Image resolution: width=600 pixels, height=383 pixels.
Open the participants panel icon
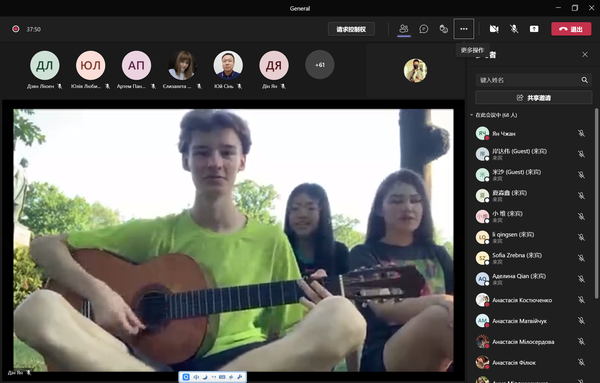pyautogui.click(x=404, y=29)
